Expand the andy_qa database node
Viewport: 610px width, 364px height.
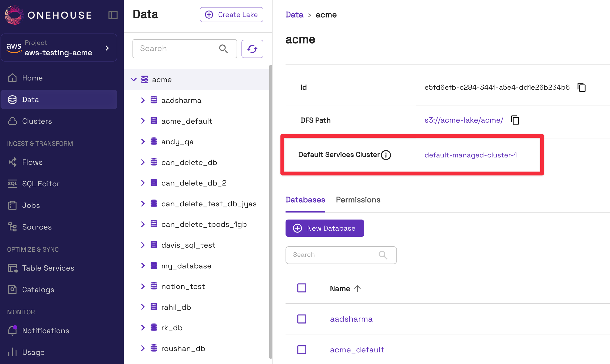(x=143, y=142)
